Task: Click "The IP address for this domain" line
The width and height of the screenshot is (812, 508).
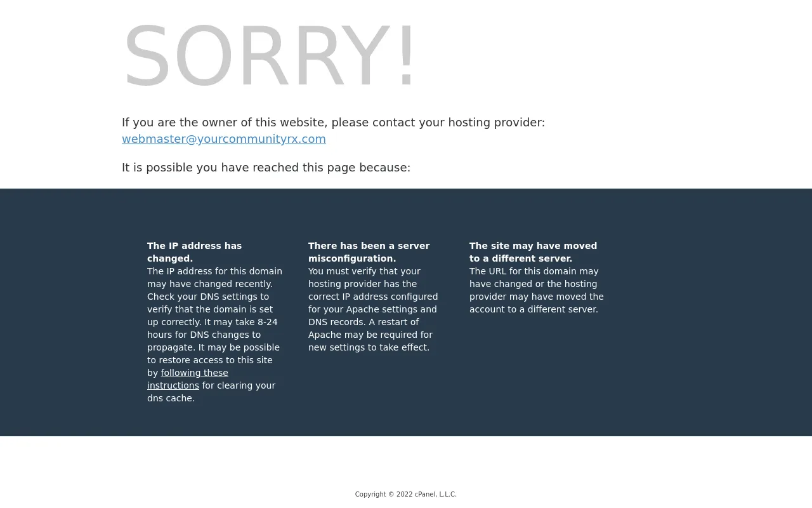Action: coord(215,271)
